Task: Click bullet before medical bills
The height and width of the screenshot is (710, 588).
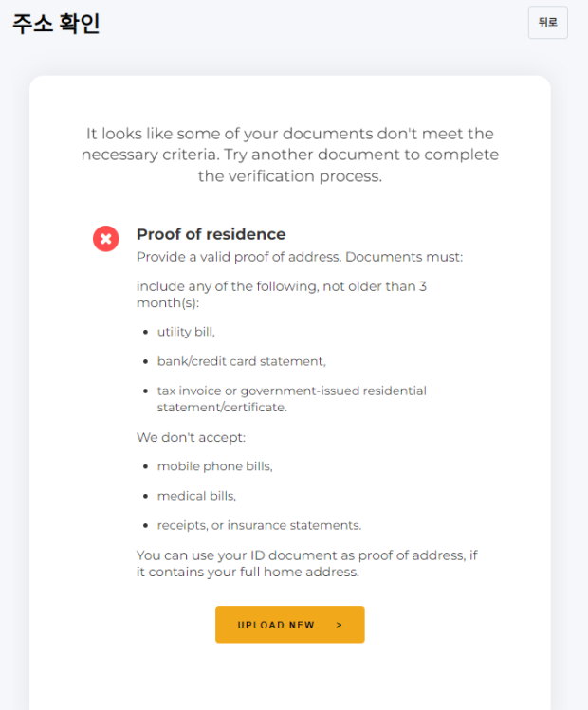Action: coord(145,497)
